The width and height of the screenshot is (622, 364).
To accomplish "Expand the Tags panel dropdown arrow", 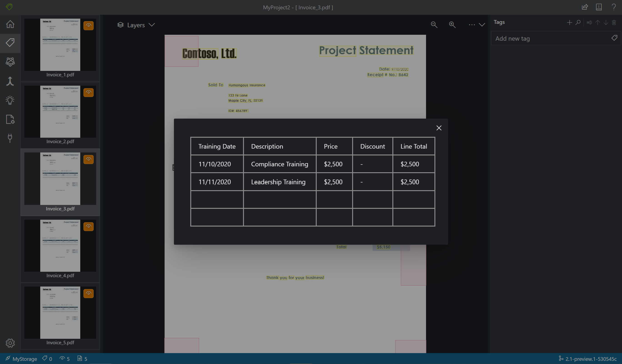I will (482, 25).
